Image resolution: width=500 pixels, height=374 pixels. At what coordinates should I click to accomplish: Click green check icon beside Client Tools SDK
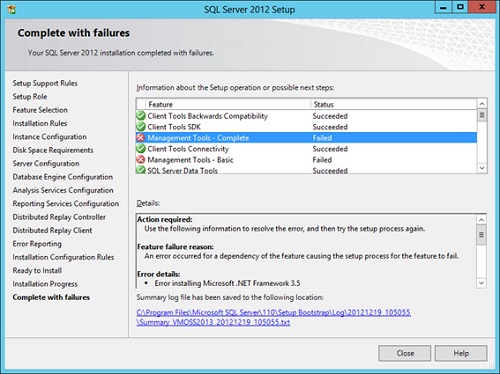tap(141, 127)
